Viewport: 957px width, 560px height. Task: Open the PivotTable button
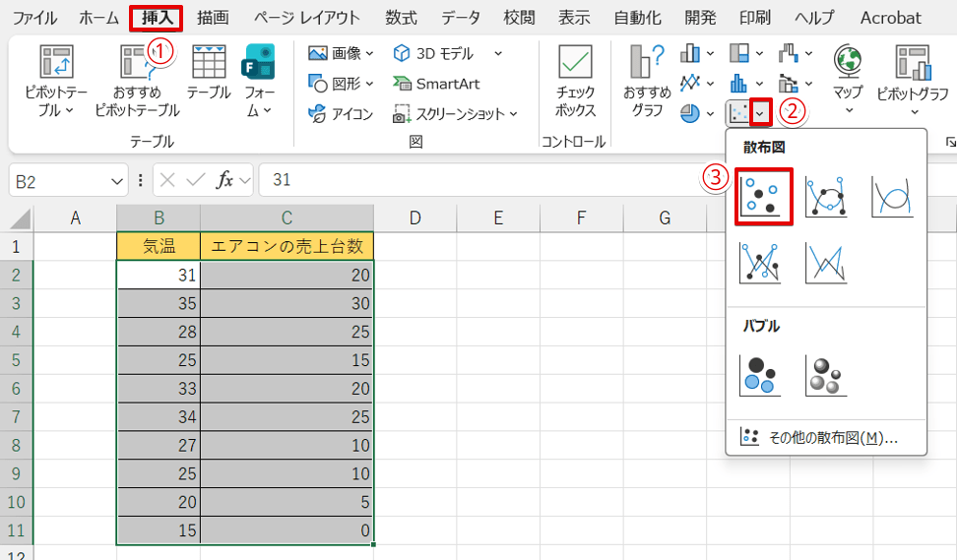(55, 80)
